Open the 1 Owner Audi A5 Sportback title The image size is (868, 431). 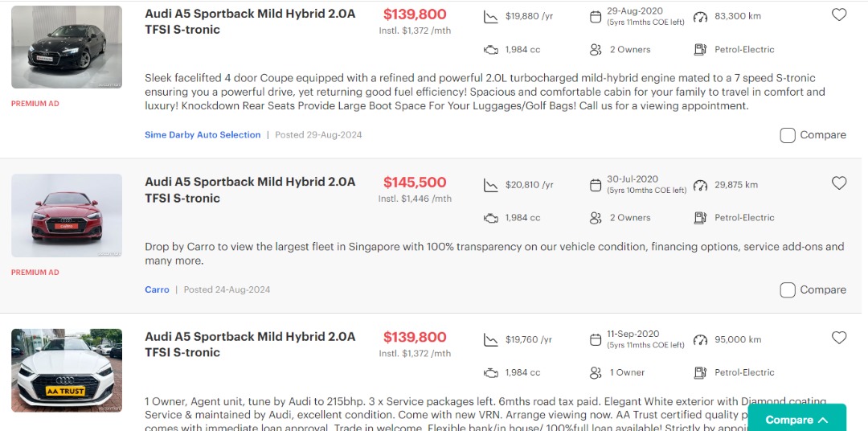click(250, 344)
